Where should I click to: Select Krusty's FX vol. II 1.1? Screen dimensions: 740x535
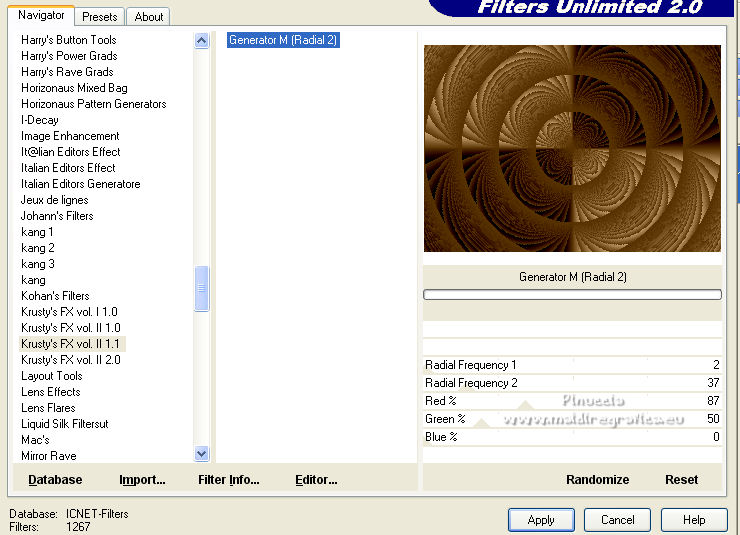coord(70,344)
